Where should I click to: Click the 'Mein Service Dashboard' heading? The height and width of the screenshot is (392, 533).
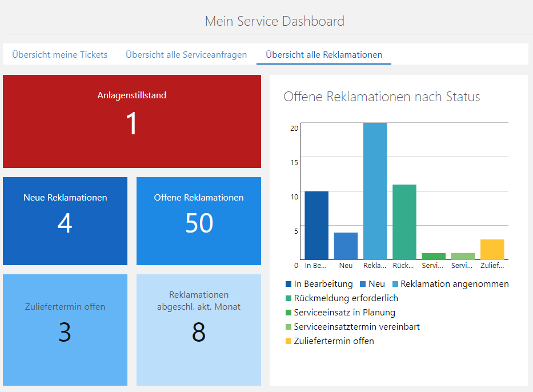pyautogui.click(x=275, y=21)
